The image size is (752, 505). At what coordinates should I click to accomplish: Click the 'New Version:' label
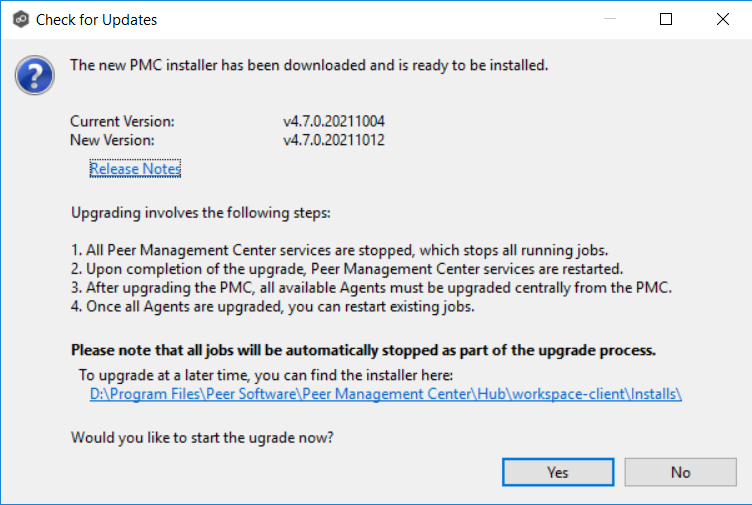point(112,140)
